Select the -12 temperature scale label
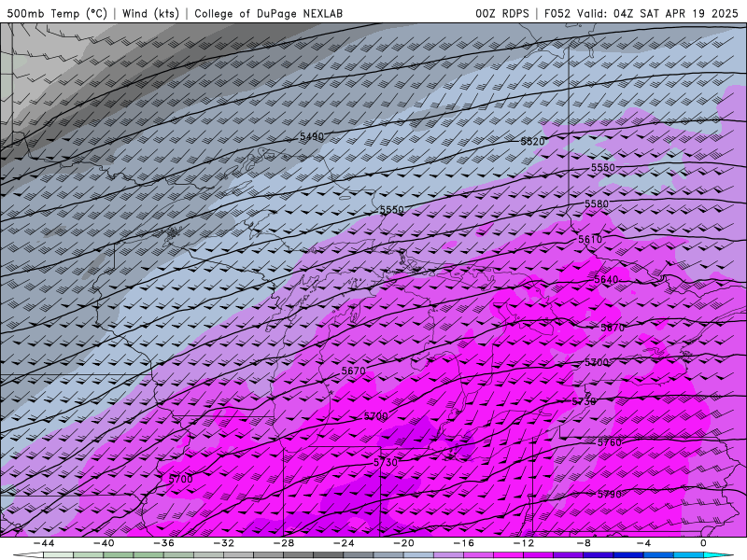Image resolution: width=747 pixels, height=560 pixels. click(x=524, y=543)
